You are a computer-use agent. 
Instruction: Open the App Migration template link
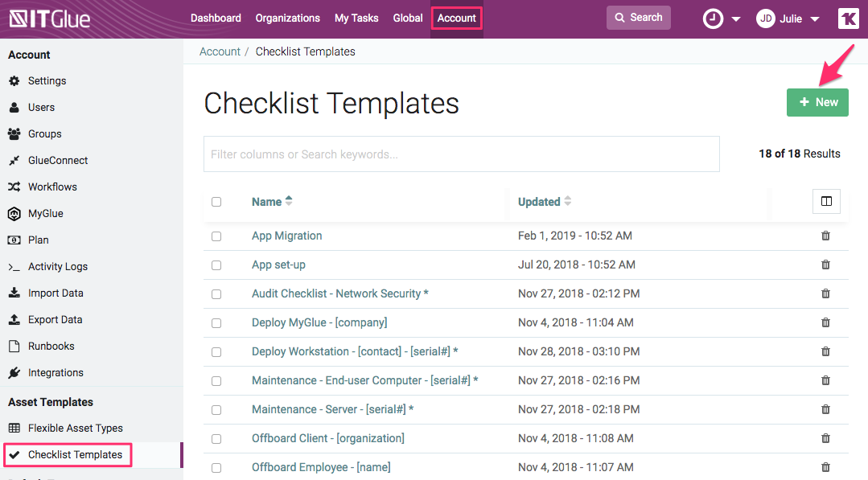pyautogui.click(x=286, y=236)
